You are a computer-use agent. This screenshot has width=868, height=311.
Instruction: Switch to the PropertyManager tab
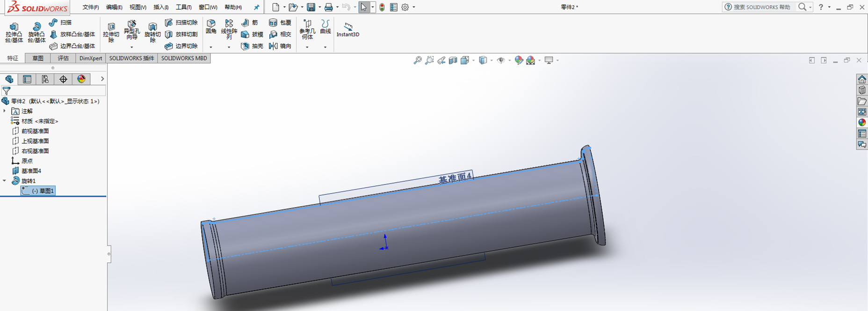(27, 79)
